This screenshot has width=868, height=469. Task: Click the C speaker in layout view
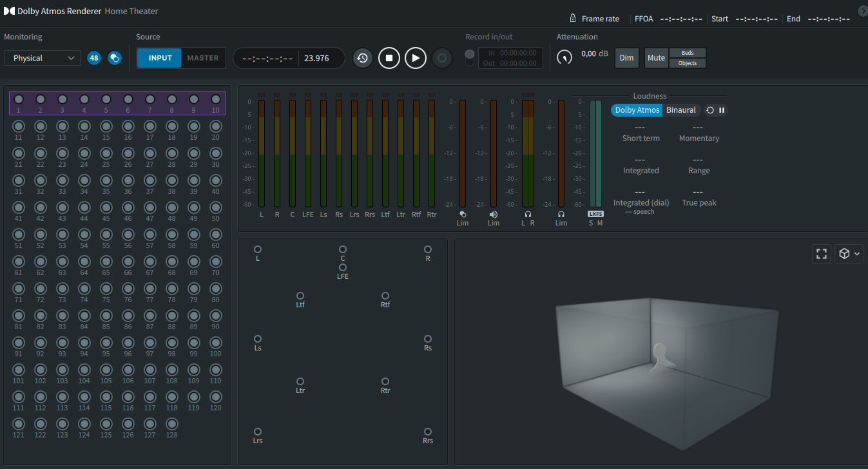(343, 249)
